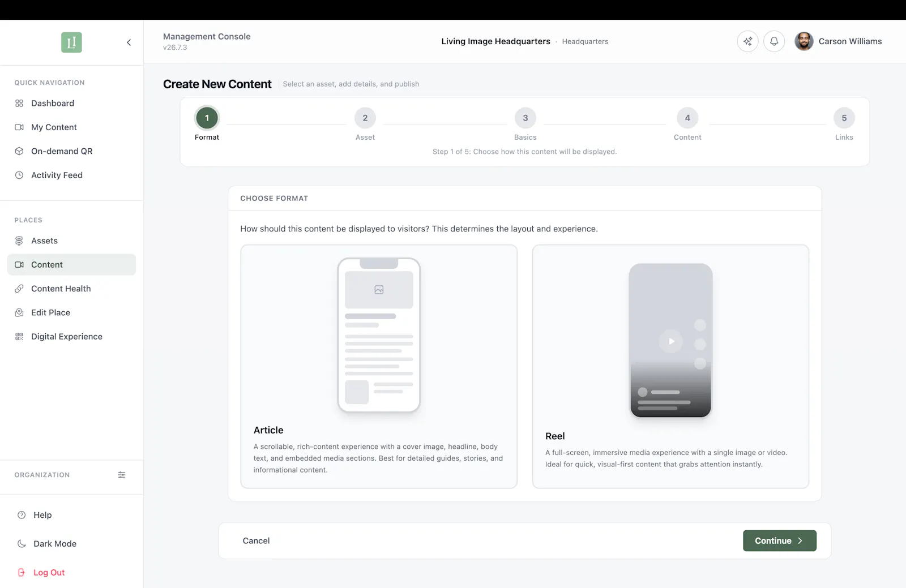Screen dimensions: 906x588
Task: Click the Carson Williams name
Action: coord(850,41)
